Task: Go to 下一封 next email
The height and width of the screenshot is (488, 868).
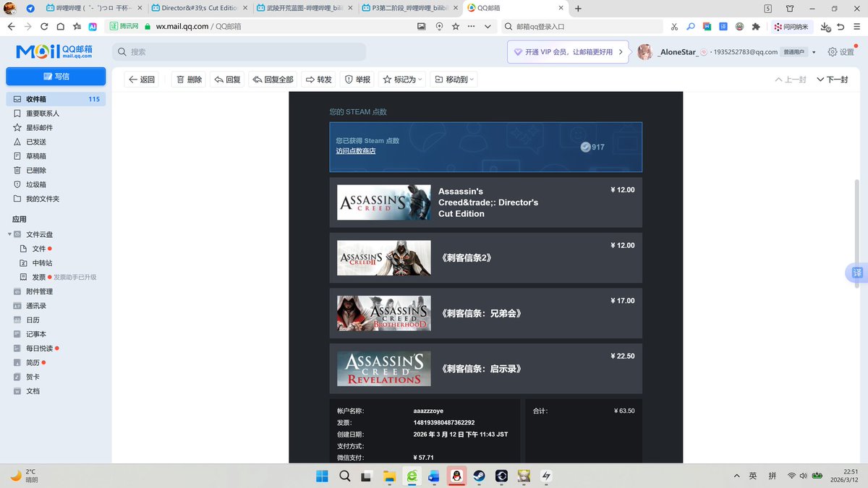Action: (833, 80)
